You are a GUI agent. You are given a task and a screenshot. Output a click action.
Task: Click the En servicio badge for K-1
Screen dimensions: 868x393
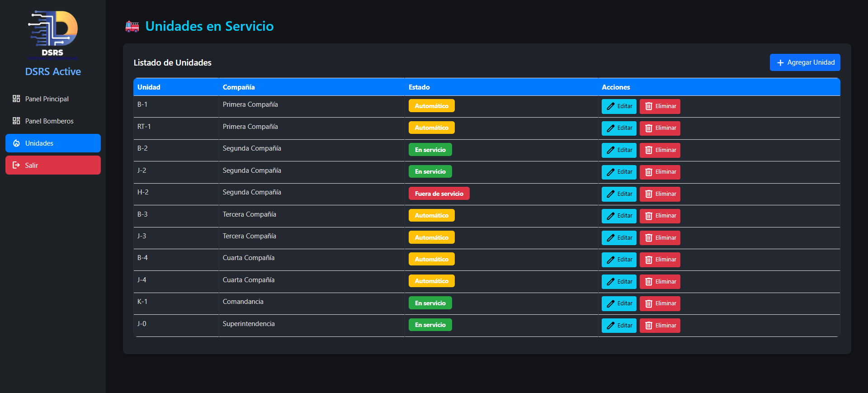430,303
